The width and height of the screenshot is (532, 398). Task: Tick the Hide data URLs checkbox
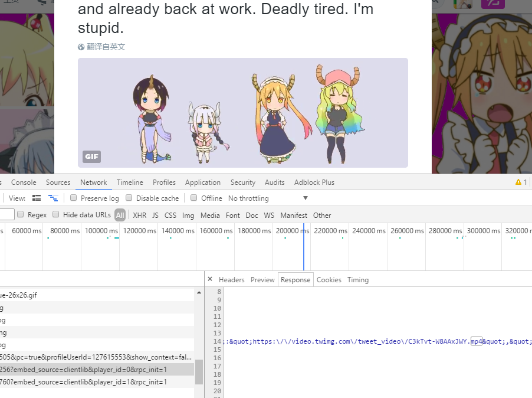(56, 215)
